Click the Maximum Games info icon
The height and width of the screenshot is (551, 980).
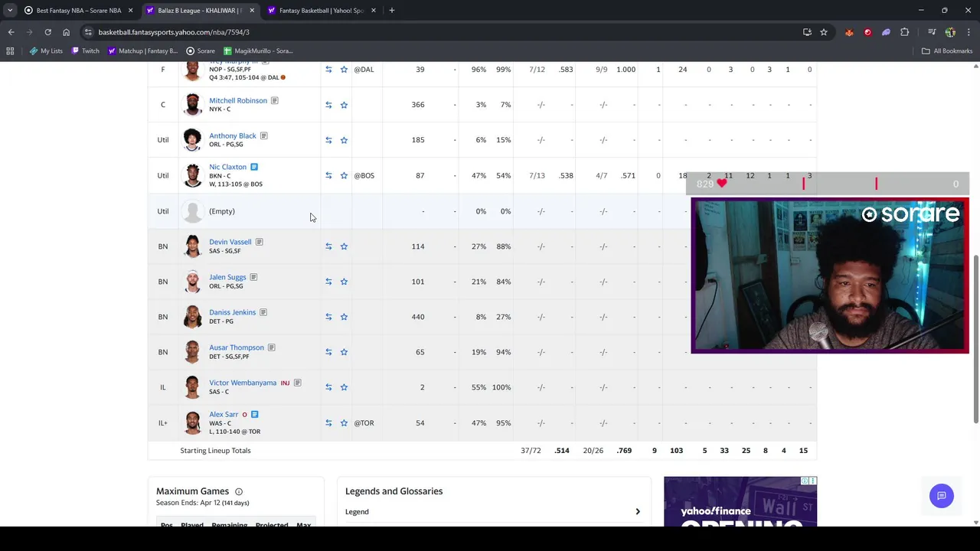pyautogui.click(x=239, y=491)
